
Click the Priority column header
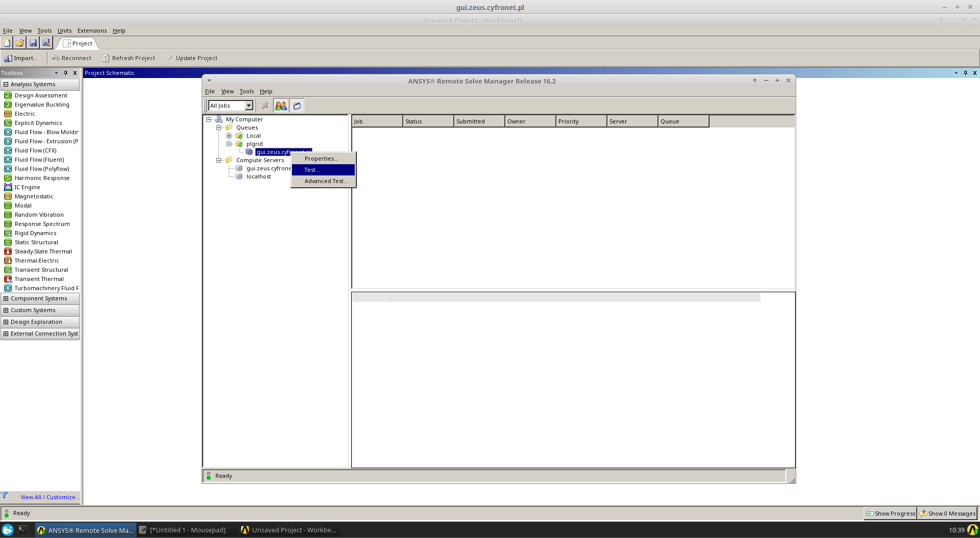tap(581, 121)
